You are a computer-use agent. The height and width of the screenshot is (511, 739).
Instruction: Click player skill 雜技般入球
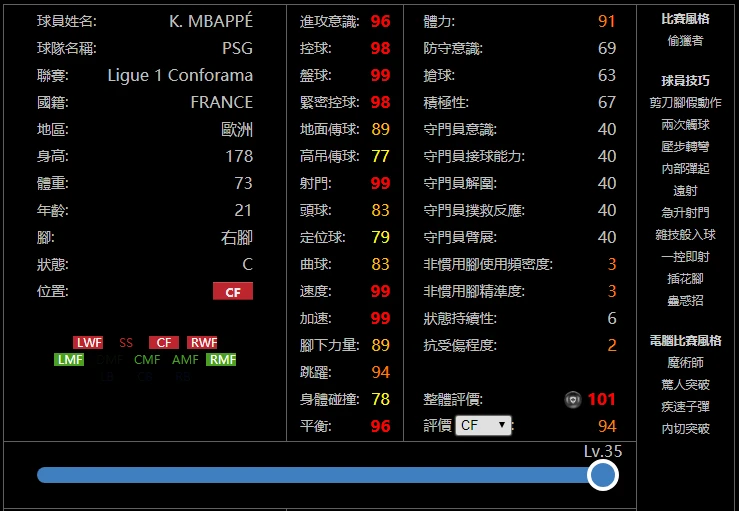point(685,235)
